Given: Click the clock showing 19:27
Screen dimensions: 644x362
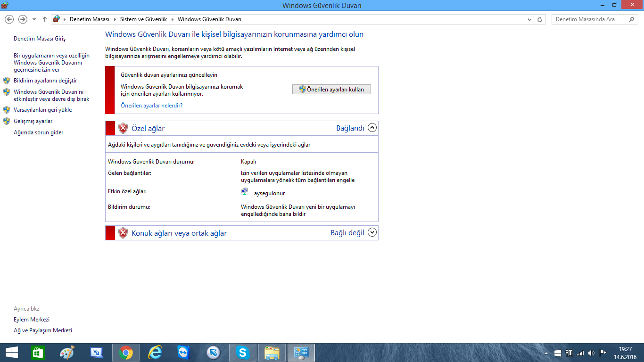Looking at the screenshot, I should coord(625,349).
